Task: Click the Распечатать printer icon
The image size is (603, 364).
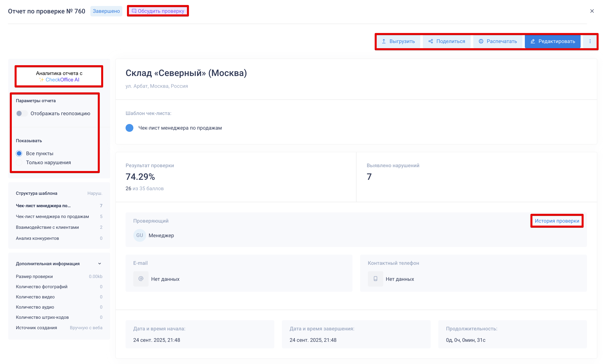Action: [x=481, y=41]
